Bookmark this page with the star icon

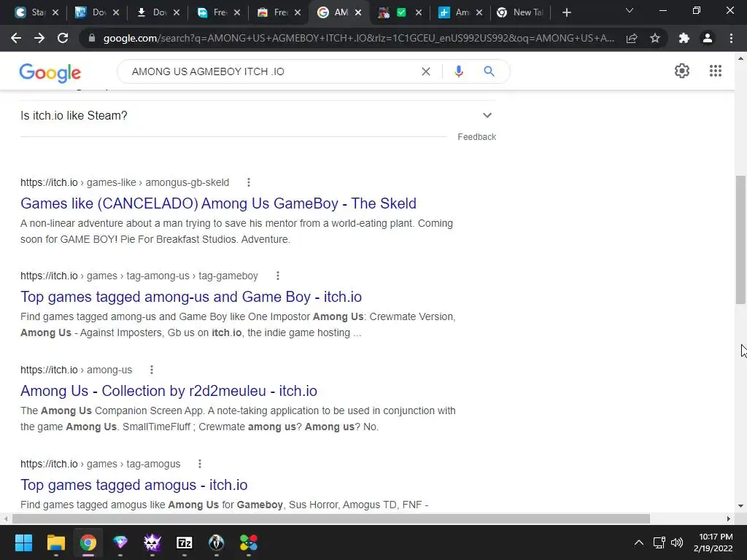[x=655, y=38]
